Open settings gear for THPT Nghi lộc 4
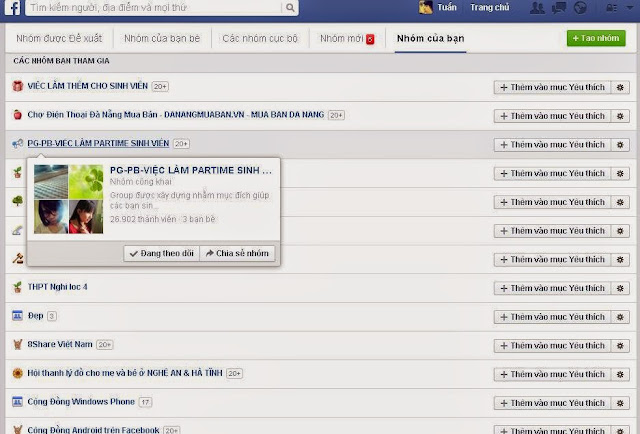This screenshot has height=434, width=640. click(x=620, y=288)
